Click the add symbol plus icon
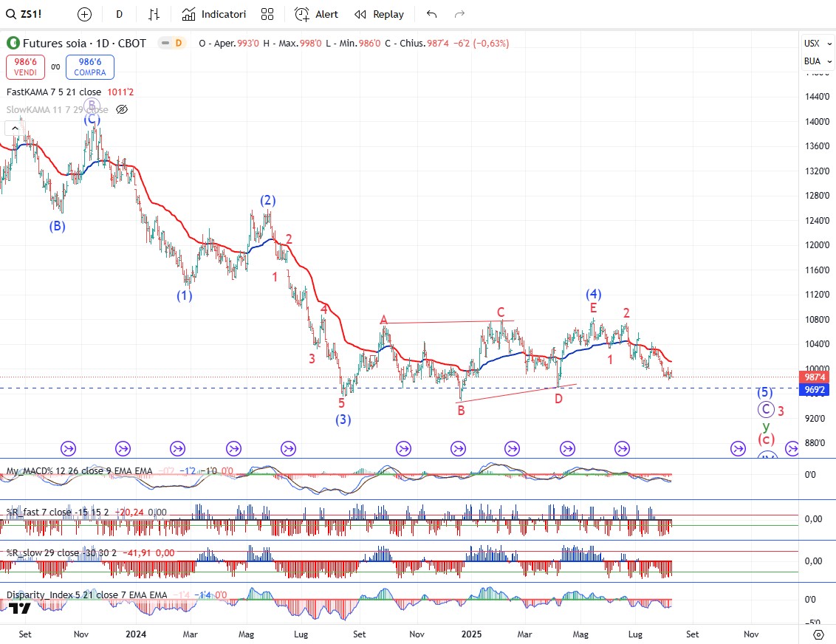 85,14
